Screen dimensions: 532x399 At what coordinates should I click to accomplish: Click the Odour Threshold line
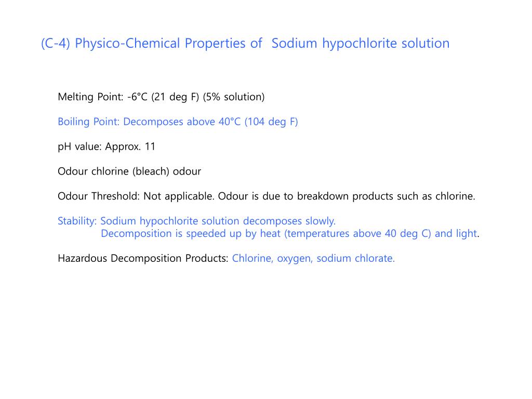(x=267, y=196)
